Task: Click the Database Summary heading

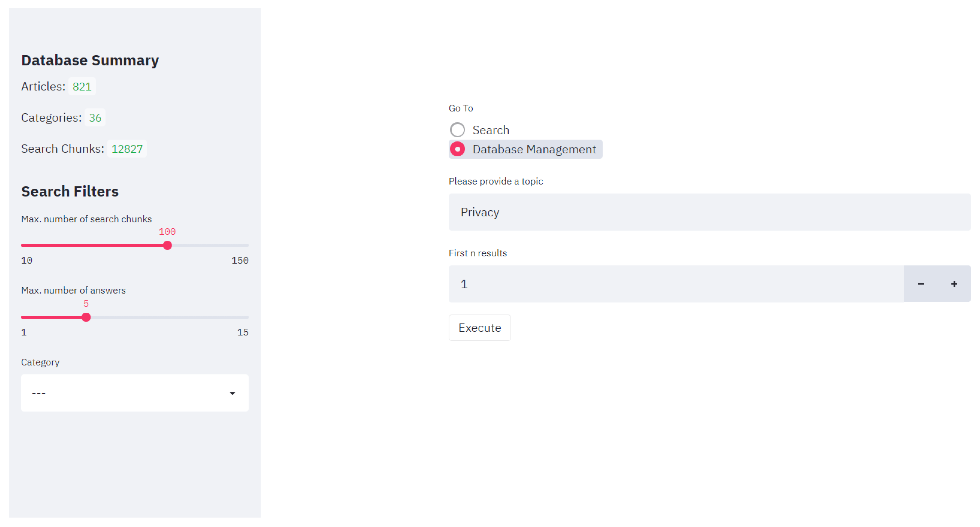Action: [90, 60]
